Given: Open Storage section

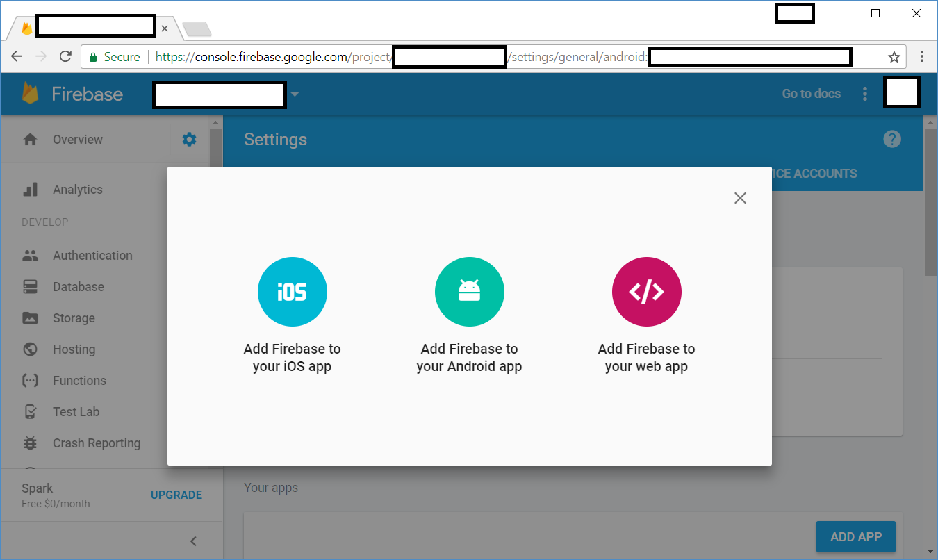Looking at the screenshot, I should [x=74, y=318].
